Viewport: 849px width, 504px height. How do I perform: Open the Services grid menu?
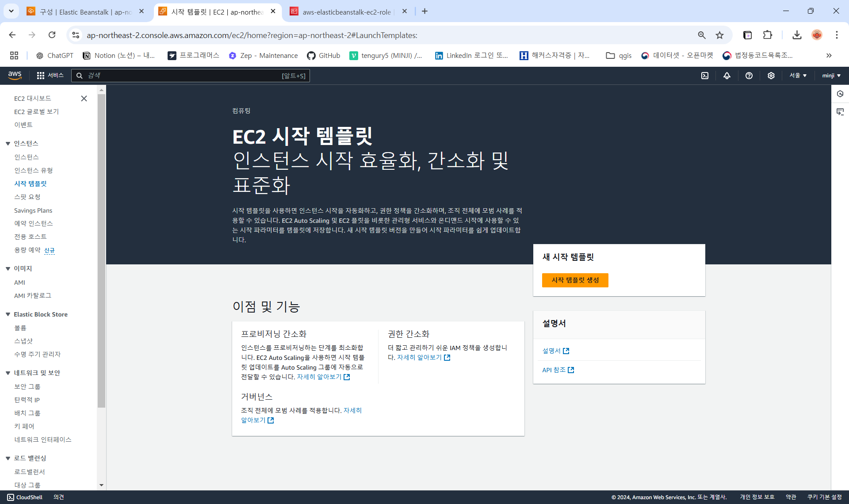coord(50,76)
